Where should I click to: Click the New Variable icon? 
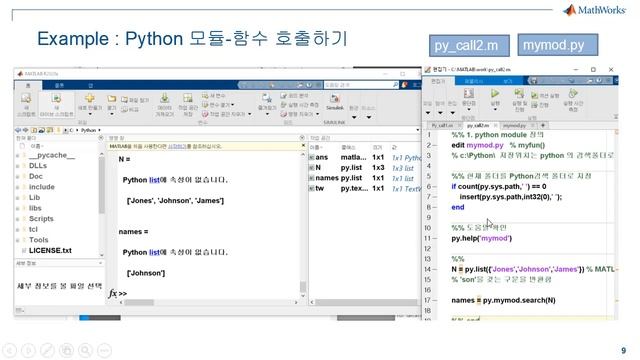click(x=205, y=96)
